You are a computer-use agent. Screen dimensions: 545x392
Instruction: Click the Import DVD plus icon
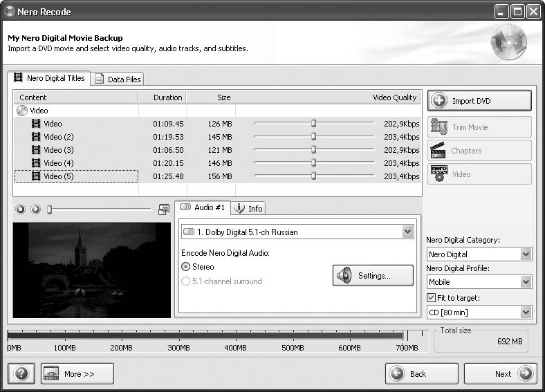tap(438, 101)
